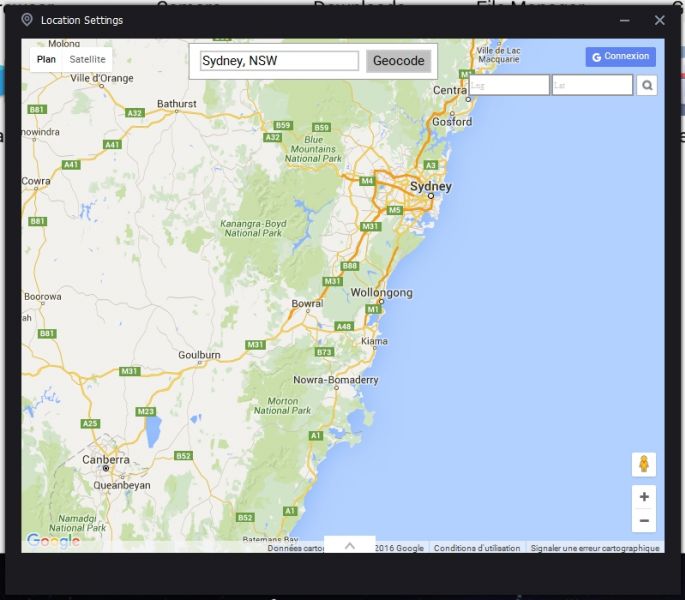Image resolution: width=685 pixels, height=600 pixels.
Task: Click the Canberra city label
Action: coord(106,459)
